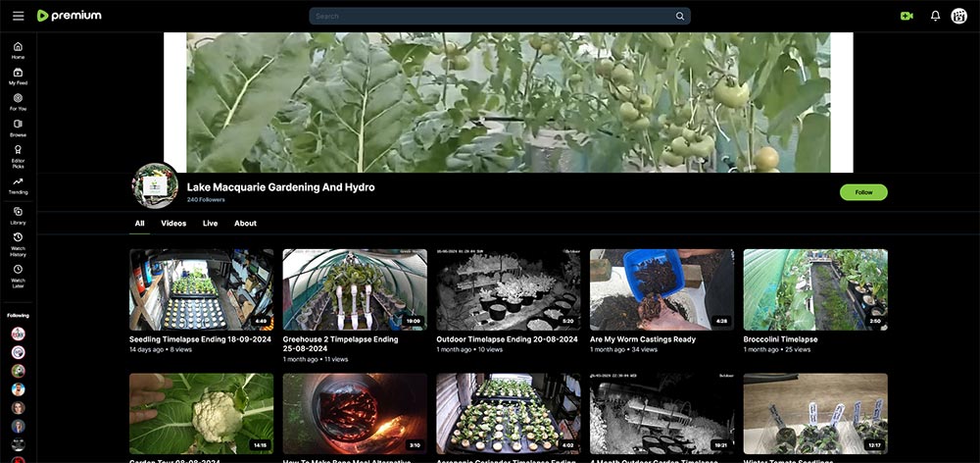Switch to the Live tab
980x463 pixels.
(210, 224)
